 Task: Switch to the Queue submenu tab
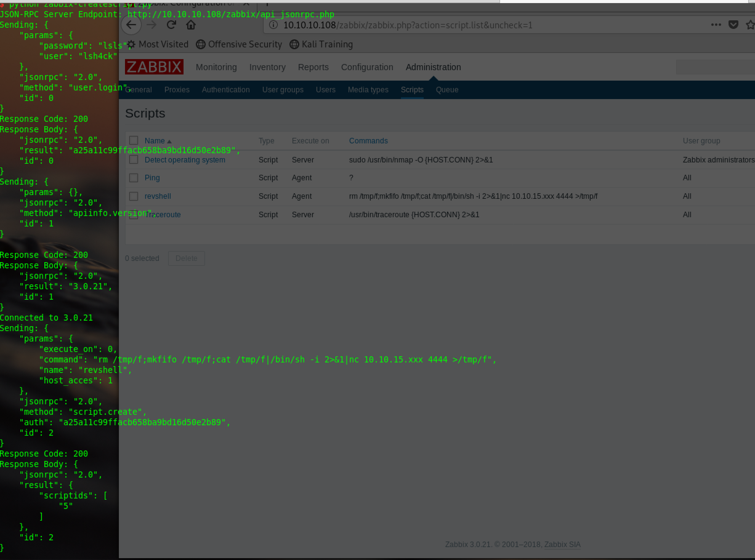[447, 90]
